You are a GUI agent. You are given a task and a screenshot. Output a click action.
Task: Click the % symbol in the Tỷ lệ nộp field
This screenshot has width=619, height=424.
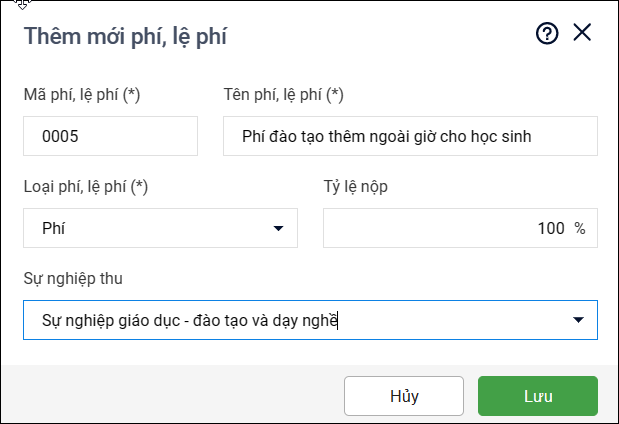580,228
